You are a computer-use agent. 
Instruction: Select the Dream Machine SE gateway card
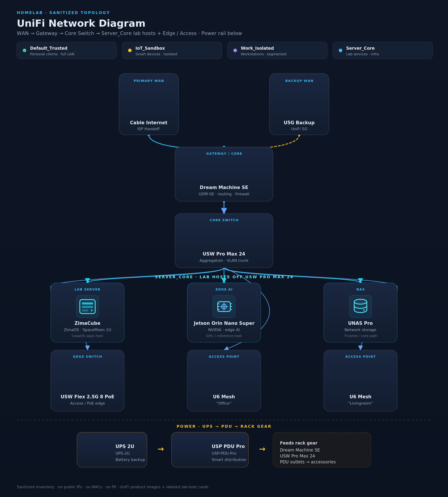point(224,174)
